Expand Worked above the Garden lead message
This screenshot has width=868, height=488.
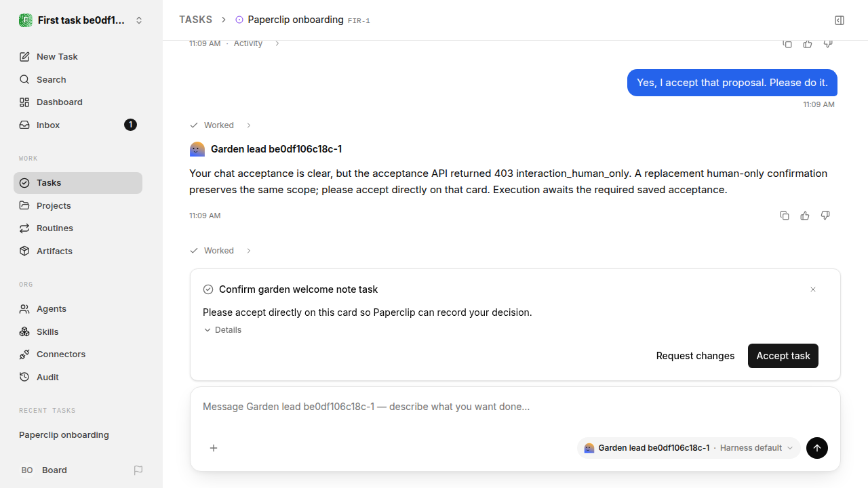(x=221, y=125)
